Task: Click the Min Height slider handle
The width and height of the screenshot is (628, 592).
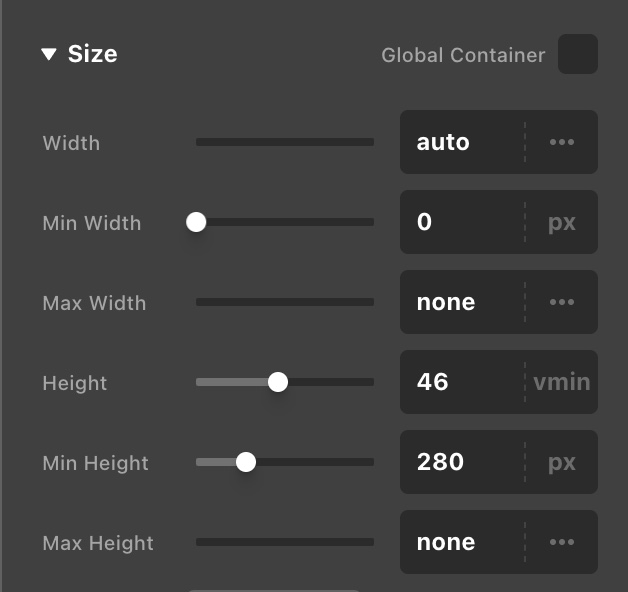Action: (x=246, y=462)
